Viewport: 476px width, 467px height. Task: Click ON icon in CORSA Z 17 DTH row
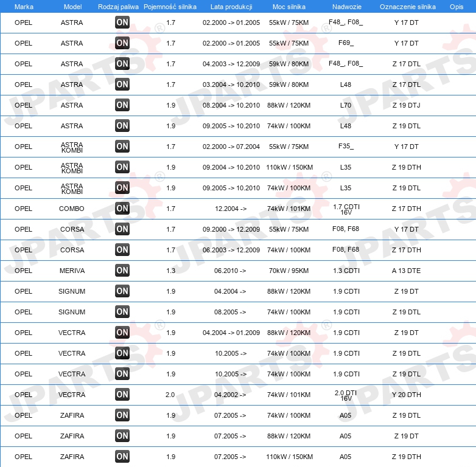[122, 249]
